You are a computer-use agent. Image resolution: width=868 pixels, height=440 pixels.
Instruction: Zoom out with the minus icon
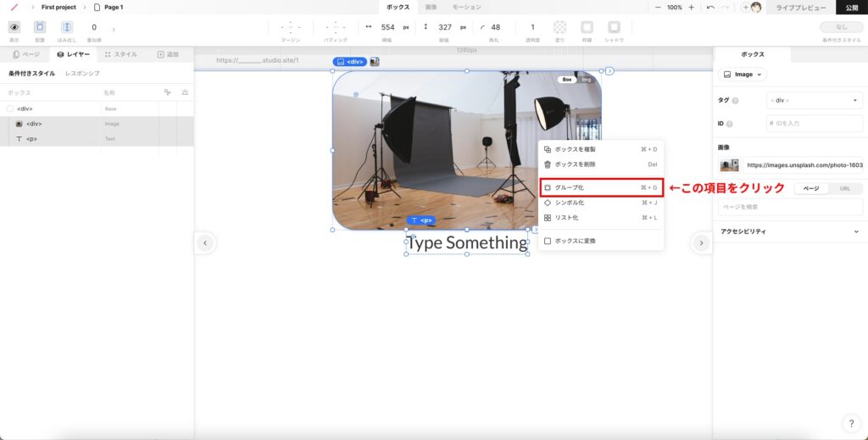point(658,7)
